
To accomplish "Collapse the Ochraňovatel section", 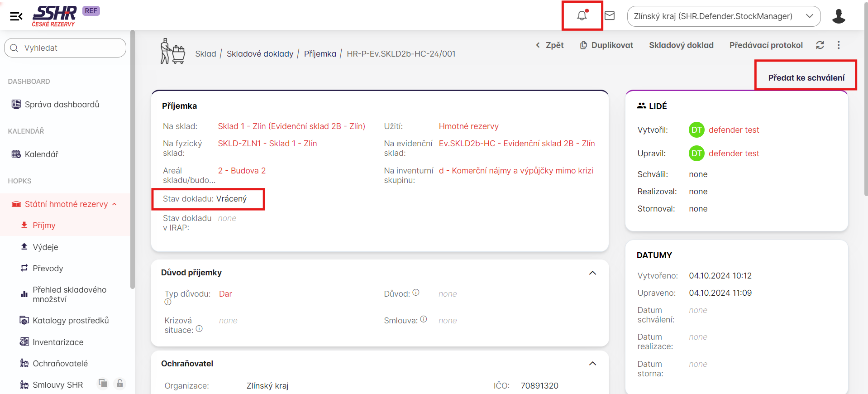I will [592, 364].
